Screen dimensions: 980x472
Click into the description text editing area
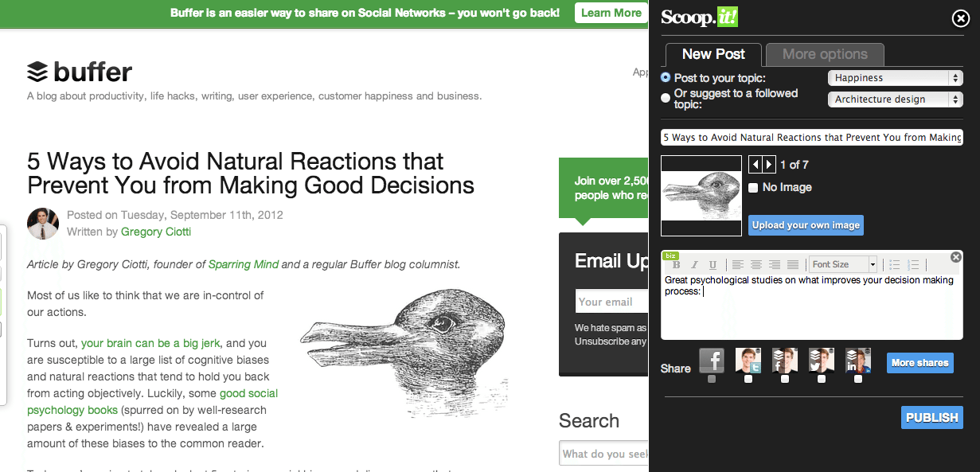[x=812, y=306]
